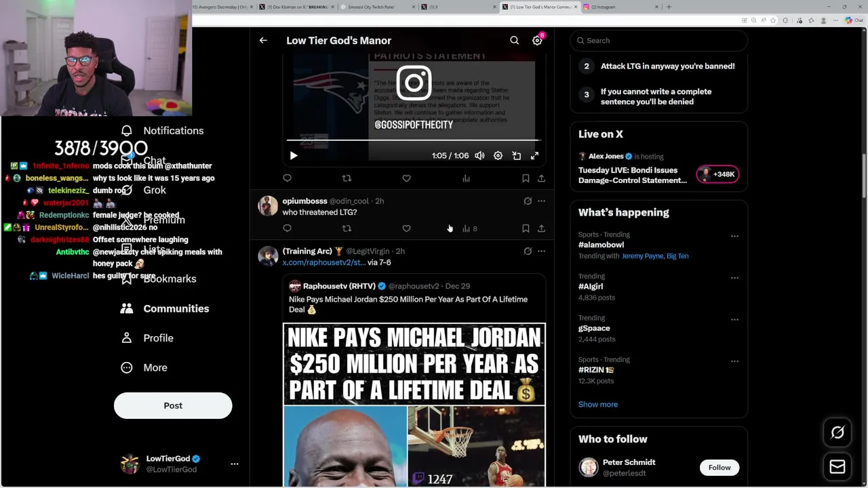Viewport: 868px width, 488px height.
Task: Open the browser Chat assistant button
Action: pos(854,20)
